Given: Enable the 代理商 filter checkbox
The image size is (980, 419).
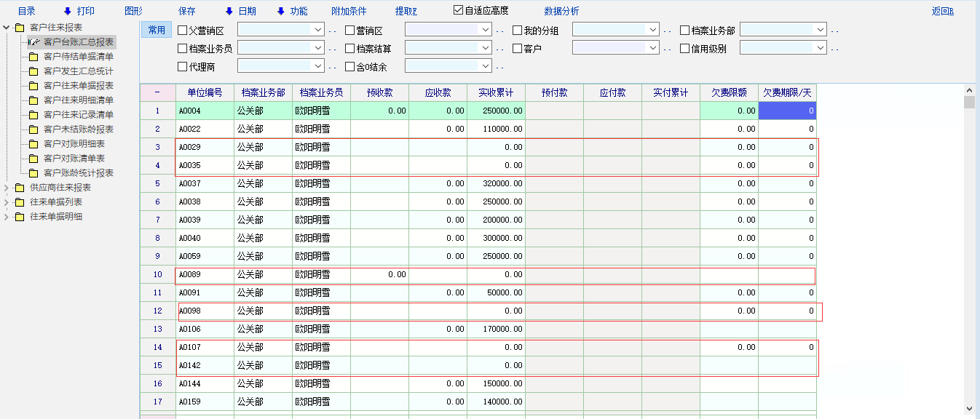Looking at the screenshot, I should 182,66.
